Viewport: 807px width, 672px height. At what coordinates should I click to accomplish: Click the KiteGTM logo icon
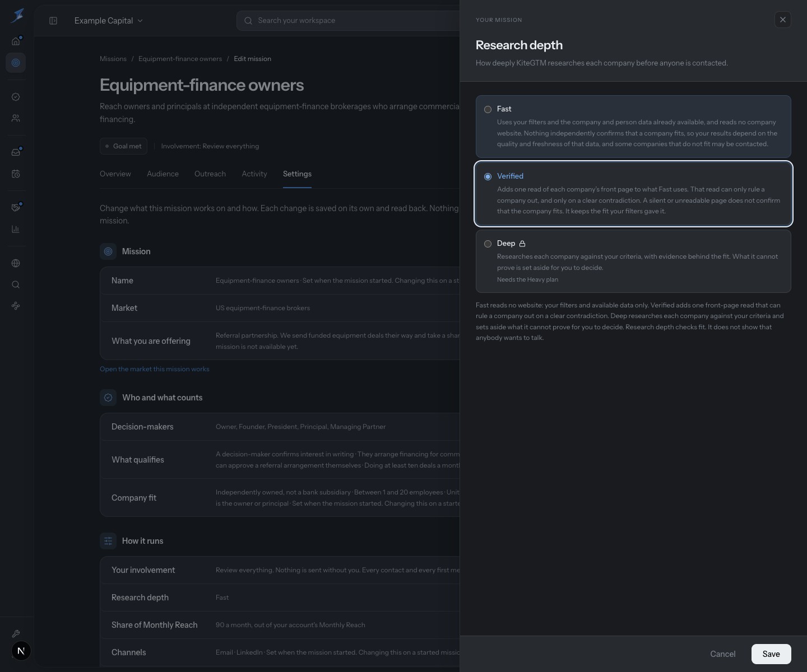click(17, 16)
